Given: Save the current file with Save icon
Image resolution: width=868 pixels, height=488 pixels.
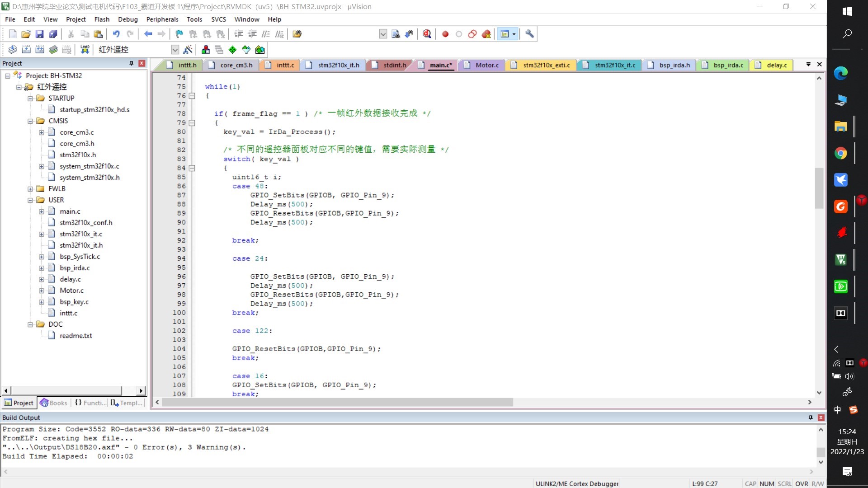Looking at the screenshot, I should click(39, 34).
